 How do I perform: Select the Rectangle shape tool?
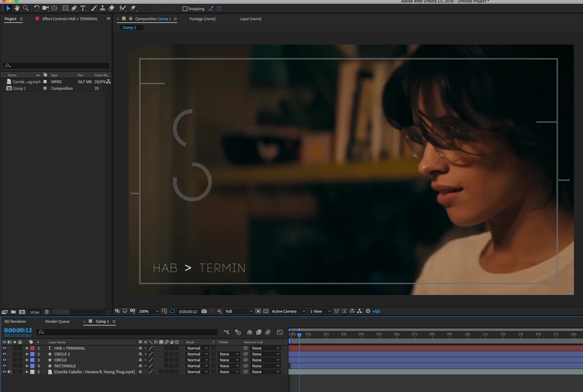coord(65,8)
